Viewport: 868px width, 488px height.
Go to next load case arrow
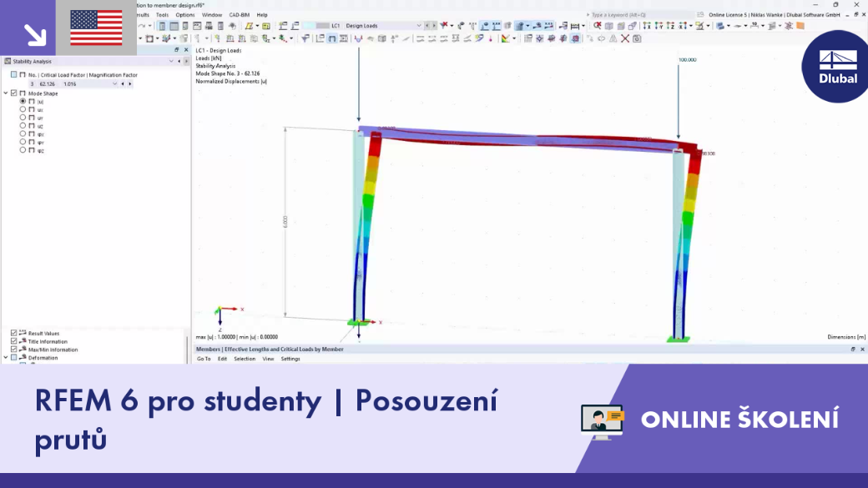coord(434,26)
